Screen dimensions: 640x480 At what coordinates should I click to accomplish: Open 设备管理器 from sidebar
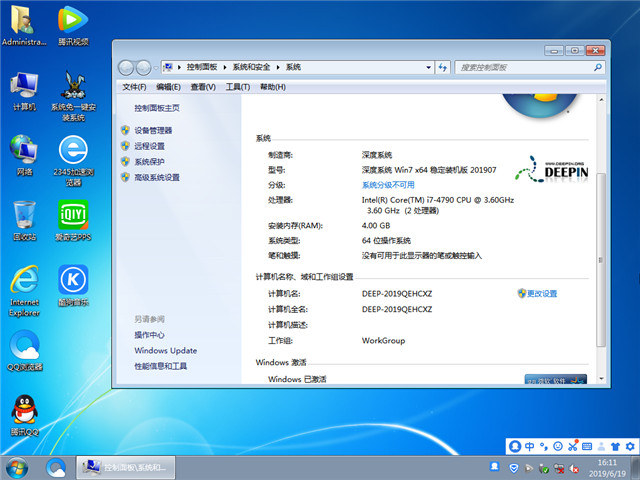153,131
